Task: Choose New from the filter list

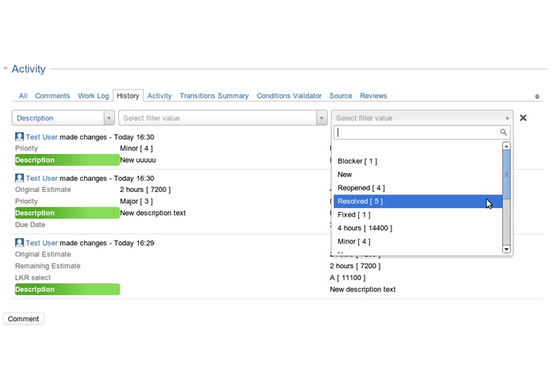Action: 418,175
